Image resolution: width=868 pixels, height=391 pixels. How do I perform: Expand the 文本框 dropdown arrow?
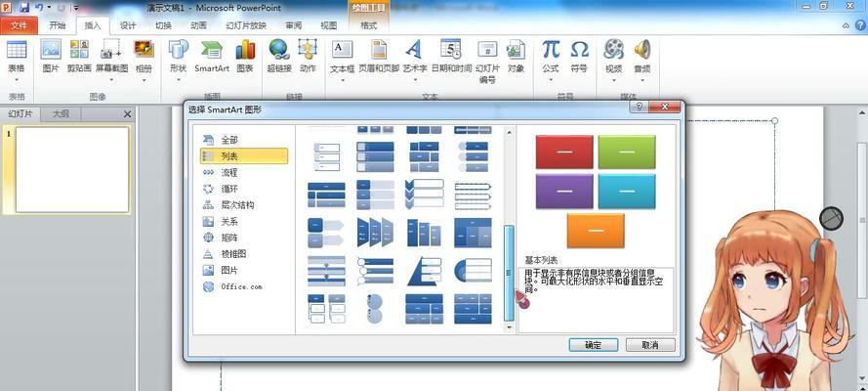[x=342, y=80]
